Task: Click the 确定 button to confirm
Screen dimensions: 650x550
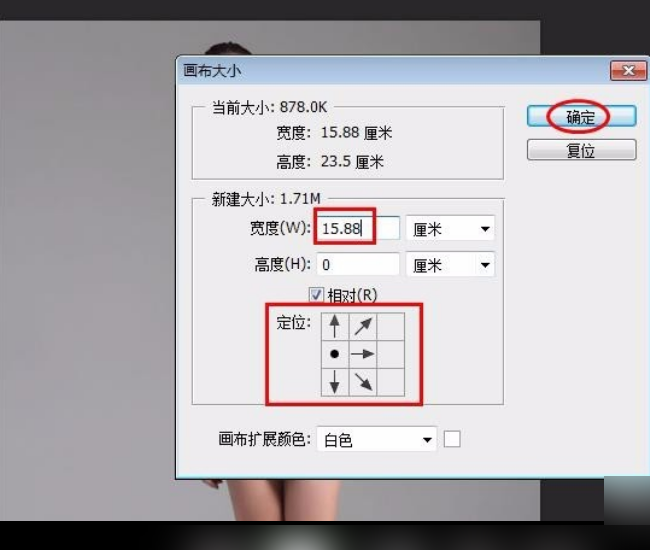Action: (x=581, y=116)
